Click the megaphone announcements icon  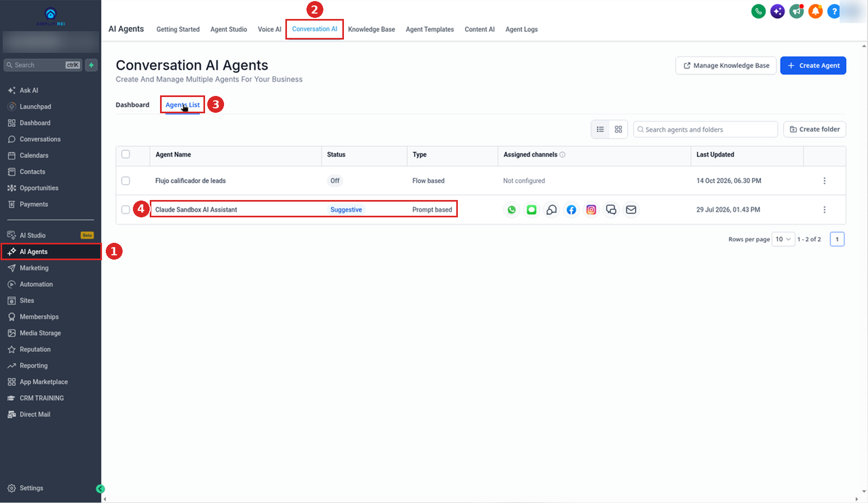pyautogui.click(x=796, y=11)
